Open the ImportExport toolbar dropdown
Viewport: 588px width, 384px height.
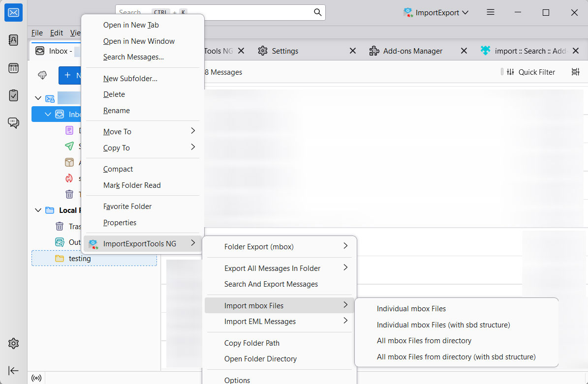coord(436,12)
